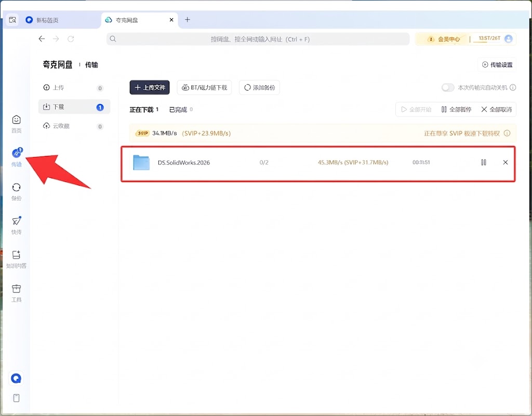Open the 会员中心 member center
This screenshot has width=532, height=416.
(444, 39)
